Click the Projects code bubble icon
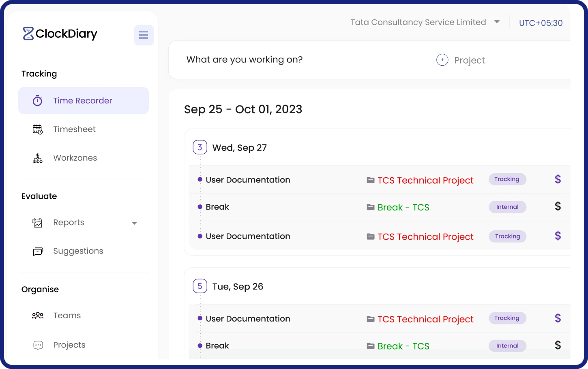The image size is (588, 369). click(38, 345)
